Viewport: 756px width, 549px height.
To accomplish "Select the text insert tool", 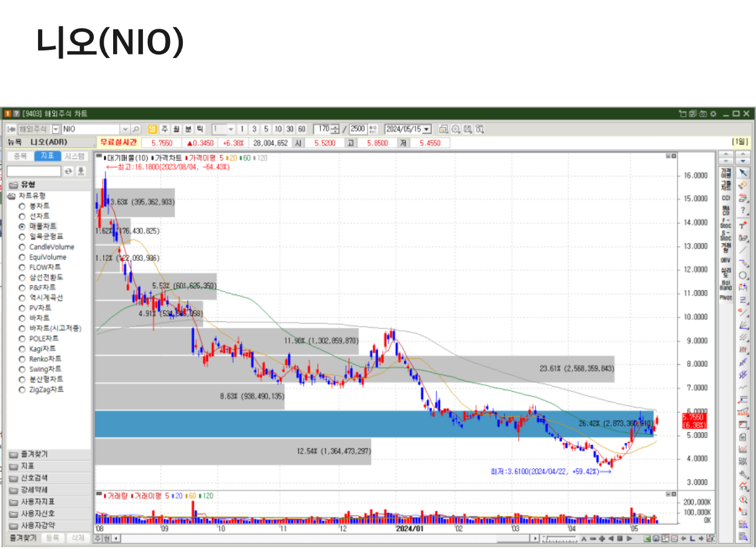I will tap(743, 225).
